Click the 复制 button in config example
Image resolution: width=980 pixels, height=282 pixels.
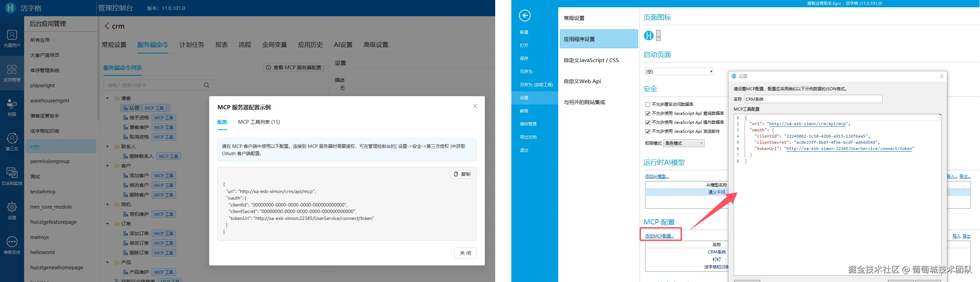pos(462,174)
